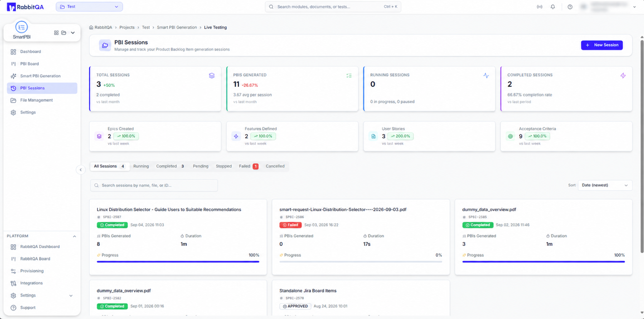Click the smart-request session progress bar

click(361, 262)
